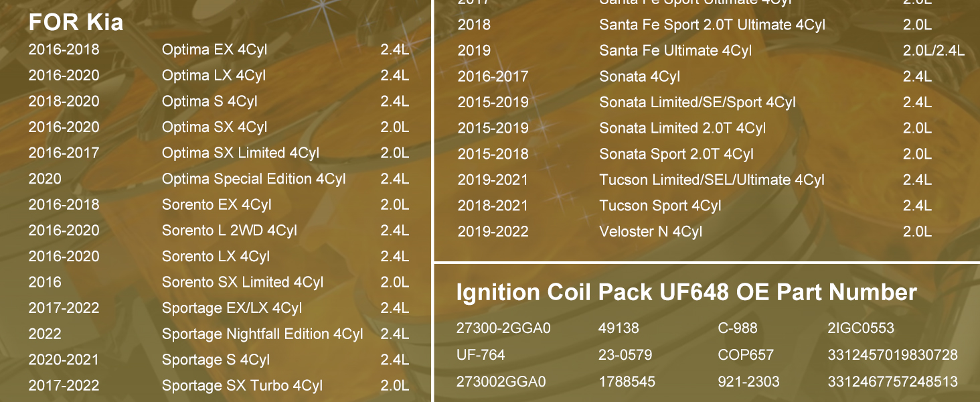Click the 2017-2022 Sportage EX/LX years
Image resolution: width=980 pixels, height=402 pixels.
pyautogui.click(x=64, y=308)
